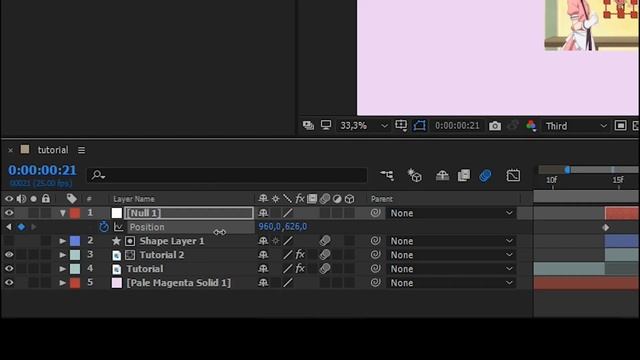Expand Shape Layer 1 properties

tap(62, 241)
